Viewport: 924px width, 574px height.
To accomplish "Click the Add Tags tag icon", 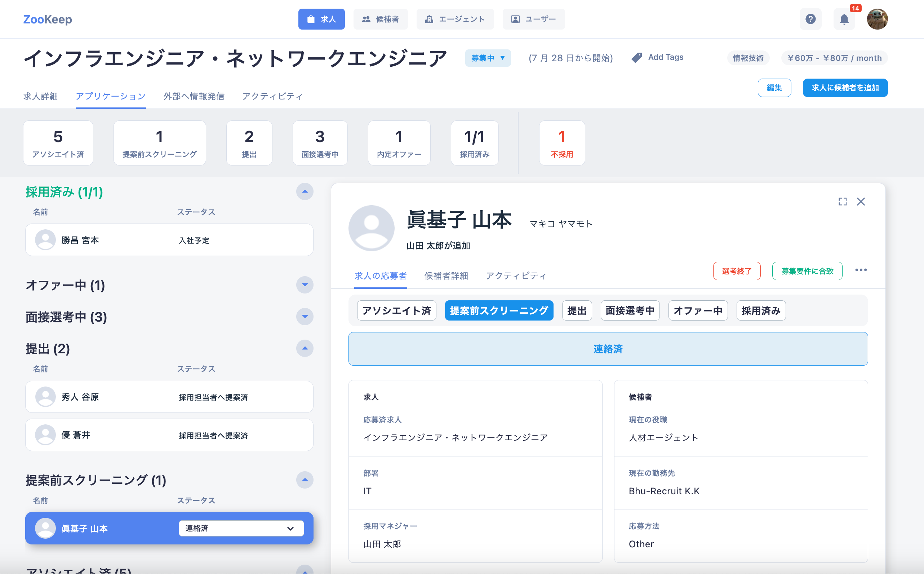I will pyautogui.click(x=636, y=58).
